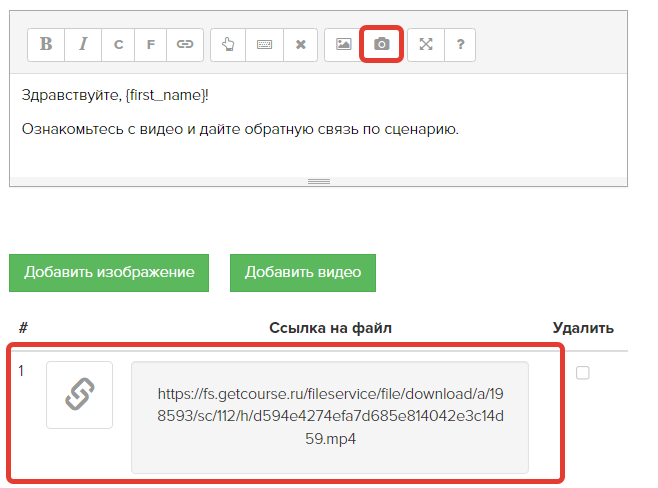658x488 pixels.
Task: Click the Удалить column header
Action: tap(583, 328)
